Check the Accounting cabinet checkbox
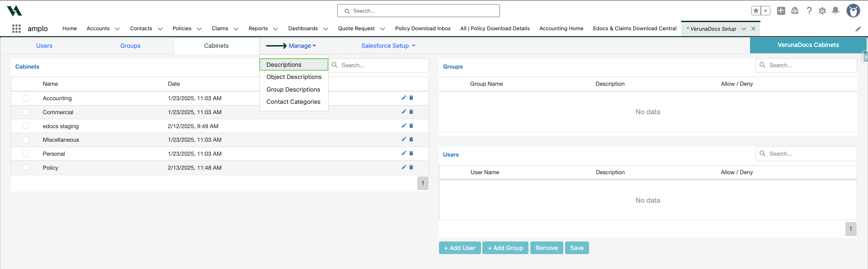Viewport: 868px width, 269px height. pyautogui.click(x=26, y=98)
